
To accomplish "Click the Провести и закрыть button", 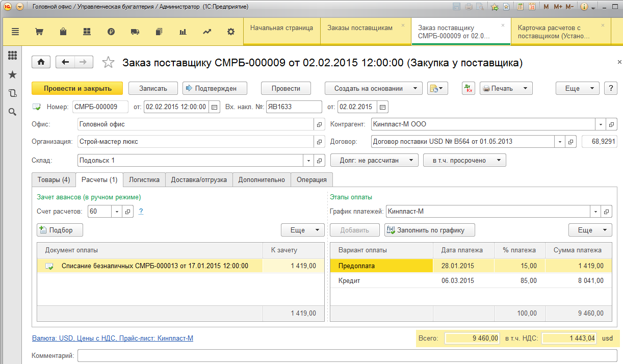I will click(77, 88).
